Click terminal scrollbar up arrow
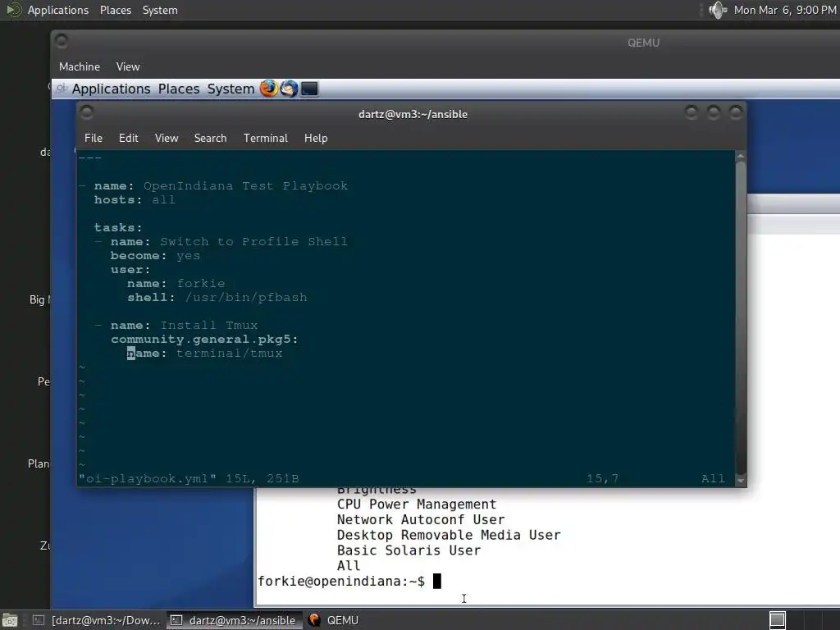Screen dimensions: 840x630 (741, 157)
